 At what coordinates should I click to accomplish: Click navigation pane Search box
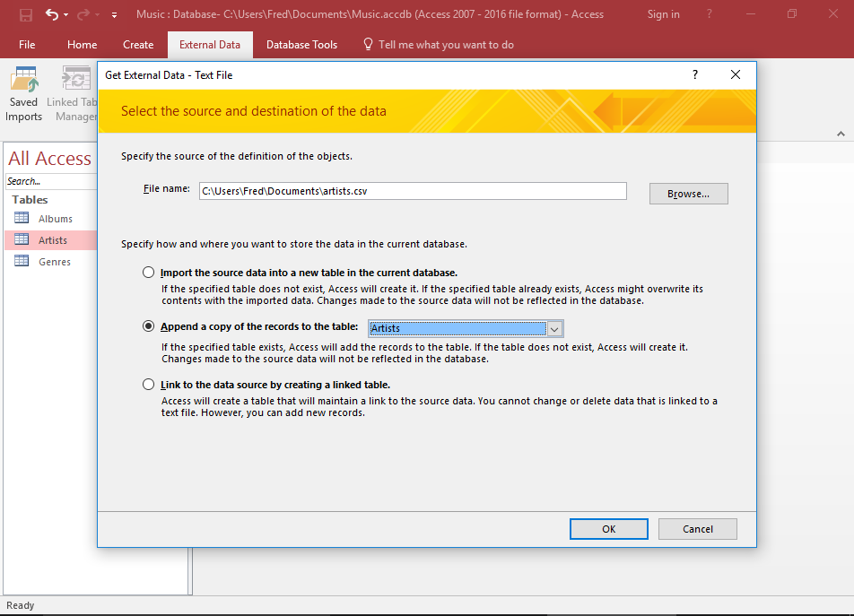(x=51, y=181)
